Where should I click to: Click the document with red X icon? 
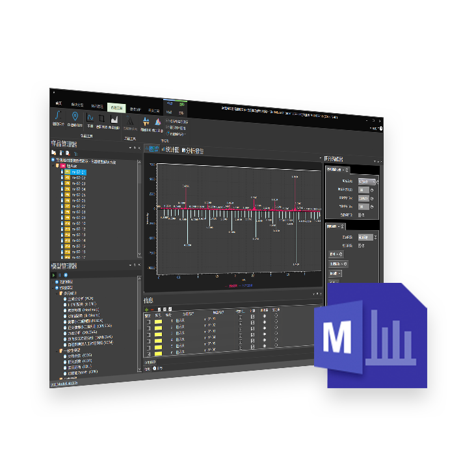pos(68,153)
